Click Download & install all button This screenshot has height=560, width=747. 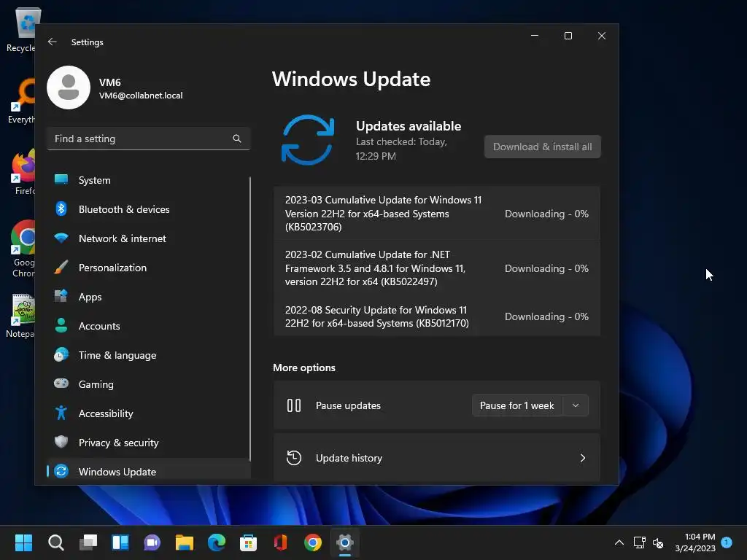click(x=542, y=147)
